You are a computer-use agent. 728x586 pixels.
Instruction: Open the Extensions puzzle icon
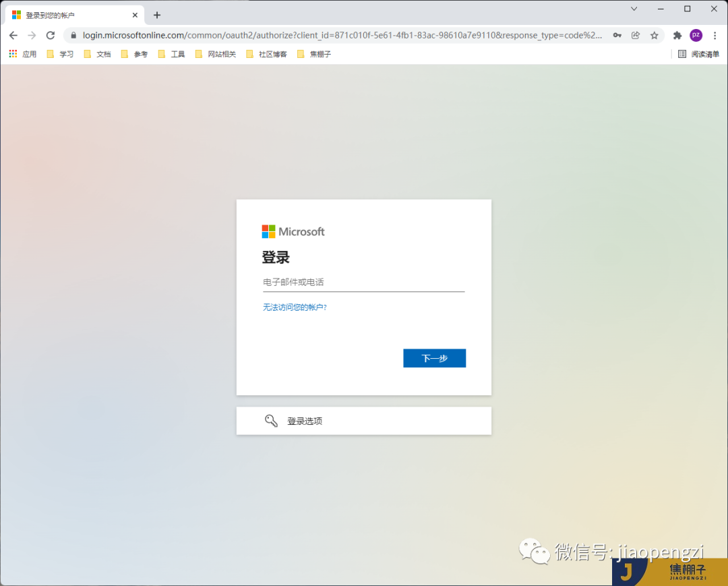point(677,35)
